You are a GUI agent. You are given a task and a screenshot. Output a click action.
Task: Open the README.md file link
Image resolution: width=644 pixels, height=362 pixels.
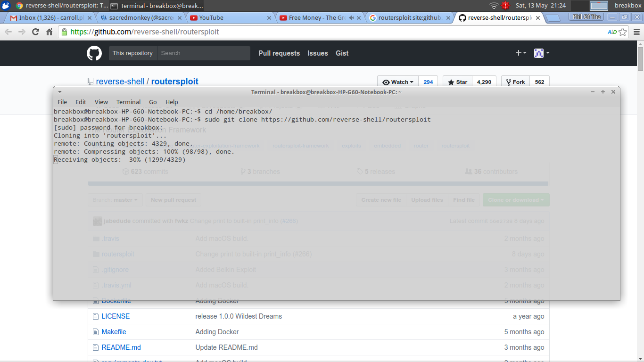[121, 347]
